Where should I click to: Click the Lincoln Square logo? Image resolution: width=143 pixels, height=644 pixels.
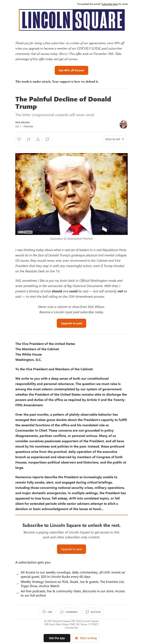(71, 20)
